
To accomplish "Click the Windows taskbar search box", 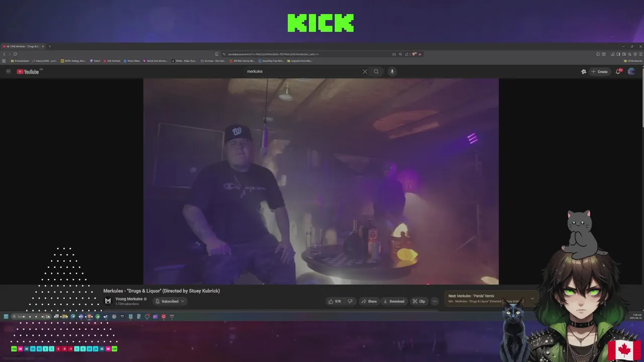I will [x=31, y=316].
